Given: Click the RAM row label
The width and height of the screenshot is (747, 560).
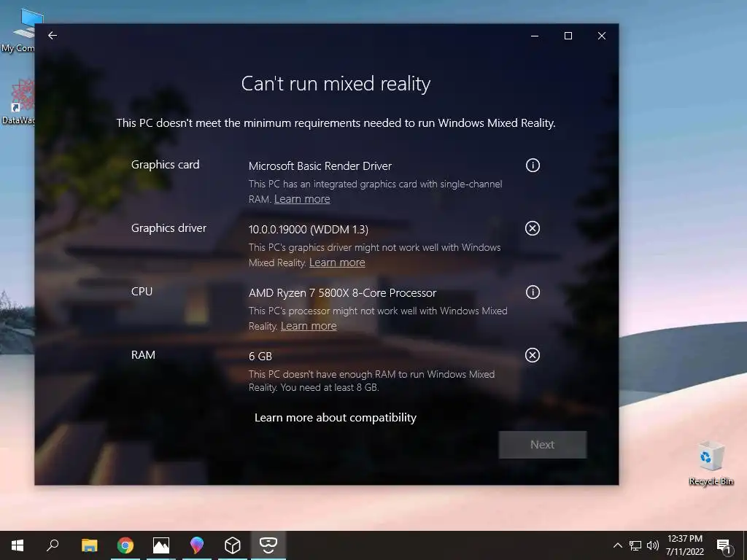Looking at the screenshot, I should (144, 355).
